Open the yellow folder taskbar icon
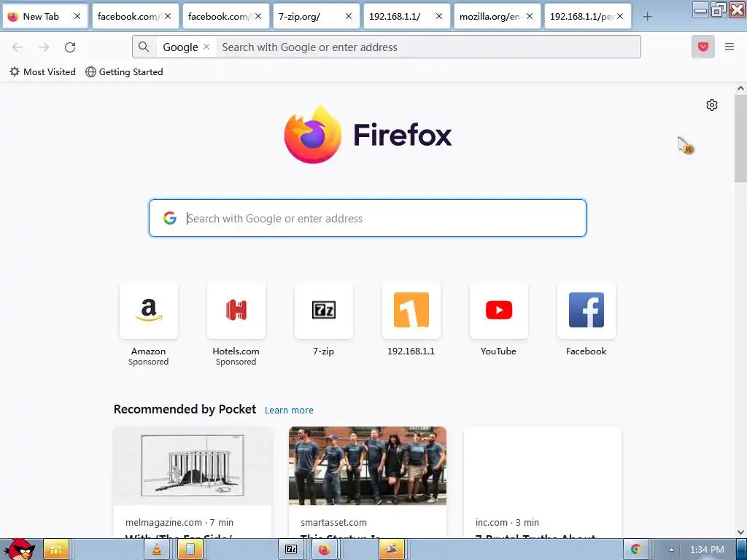This screenshot has width=747, height=560. pos(56,550)
